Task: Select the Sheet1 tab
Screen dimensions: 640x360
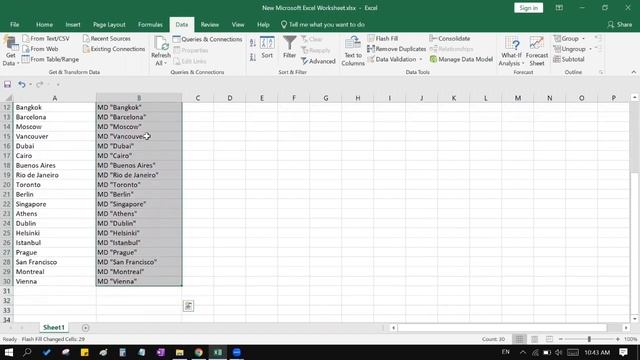Action: 54,327
